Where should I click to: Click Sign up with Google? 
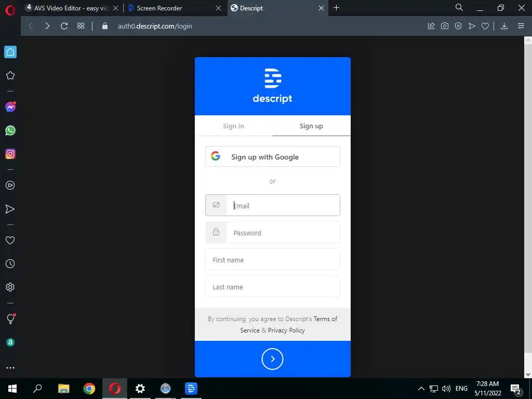point(272,156)
